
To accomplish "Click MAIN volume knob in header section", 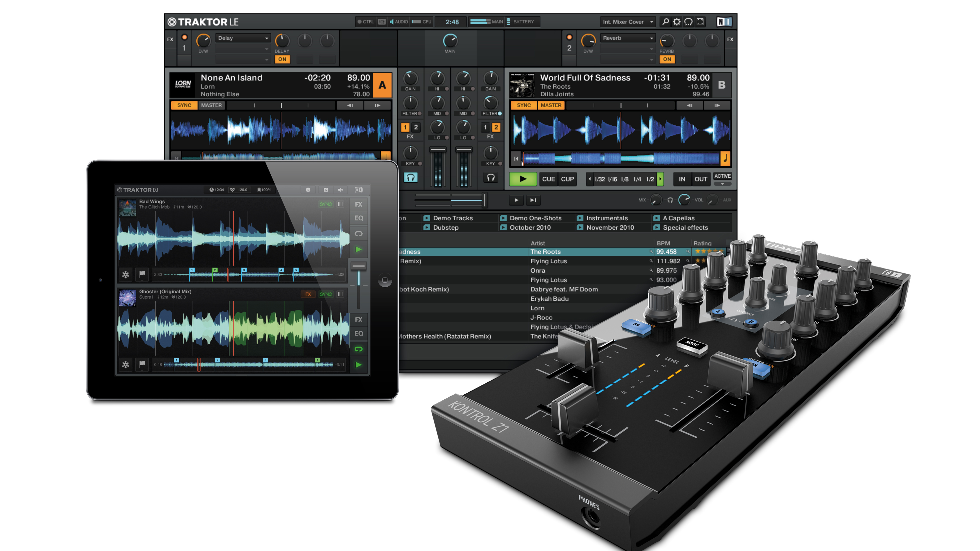I will [x=450, y=40].
